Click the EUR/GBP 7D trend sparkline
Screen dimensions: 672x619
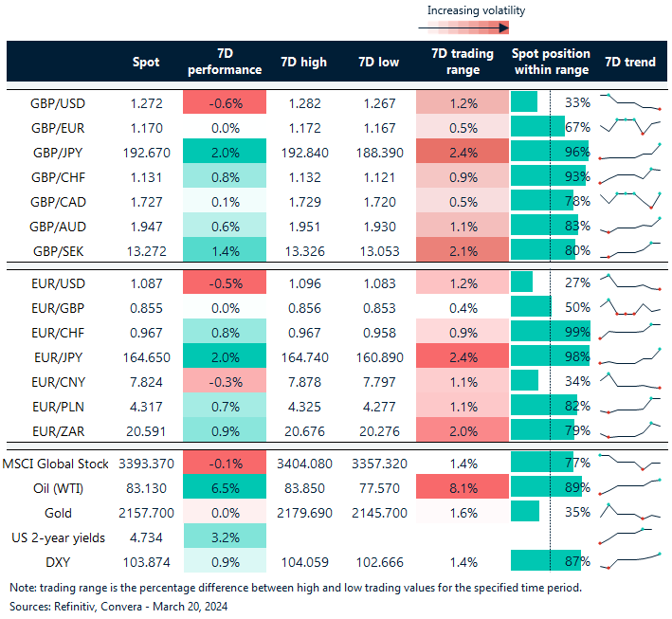[x=630, y=307]
